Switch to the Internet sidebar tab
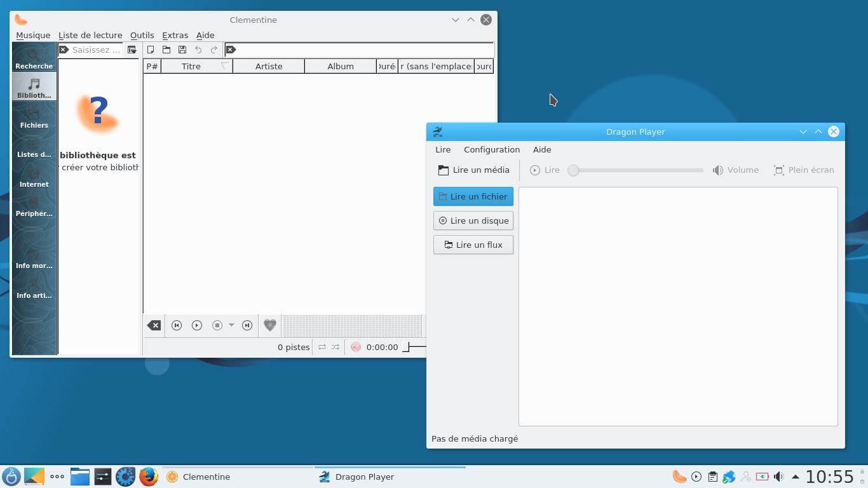Viewport: 868px width, 488px height. (x=34, y=175)
